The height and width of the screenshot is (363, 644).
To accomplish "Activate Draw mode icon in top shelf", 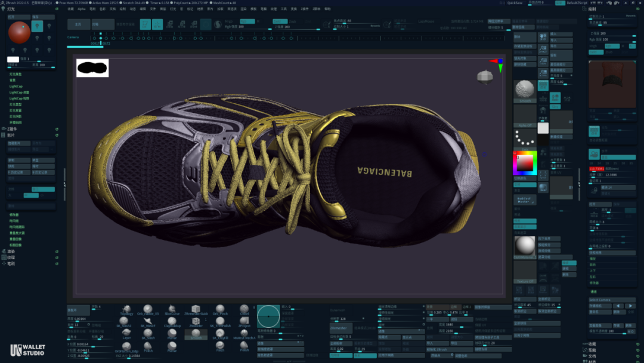I will pyautogui.click(x=157, y=24).
